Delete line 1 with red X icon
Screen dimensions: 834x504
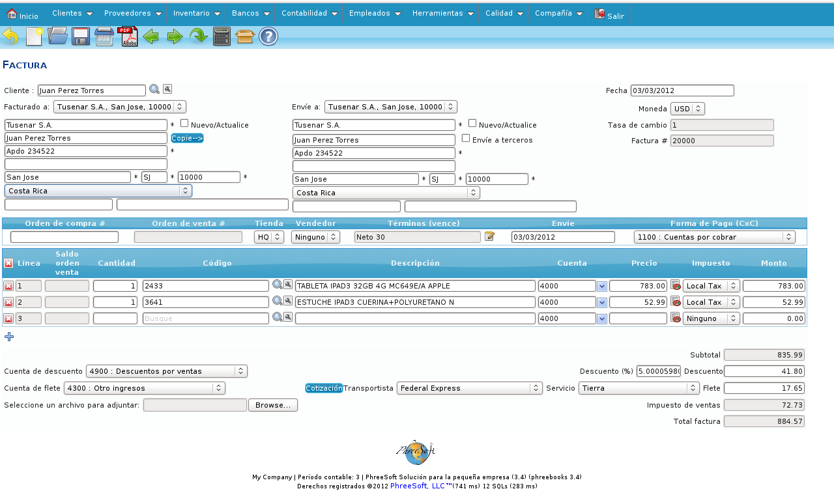(x=8, y=286)
